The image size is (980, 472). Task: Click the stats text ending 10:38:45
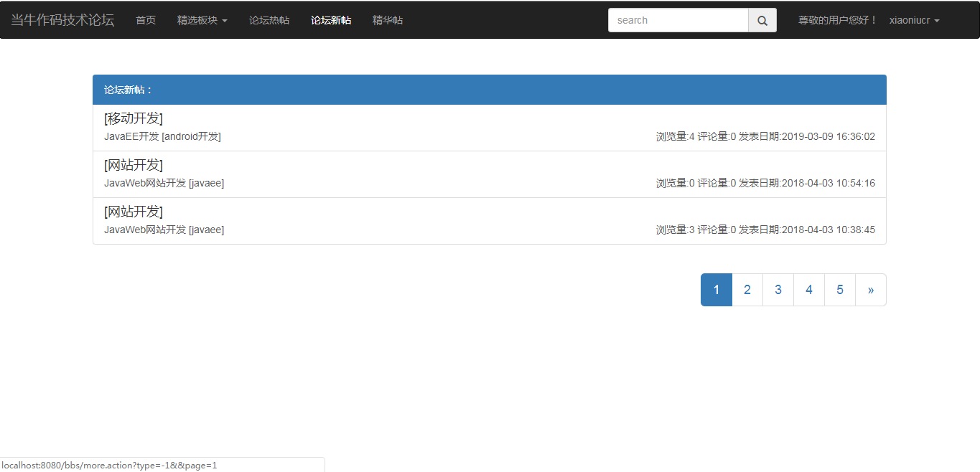click(766, 230)
